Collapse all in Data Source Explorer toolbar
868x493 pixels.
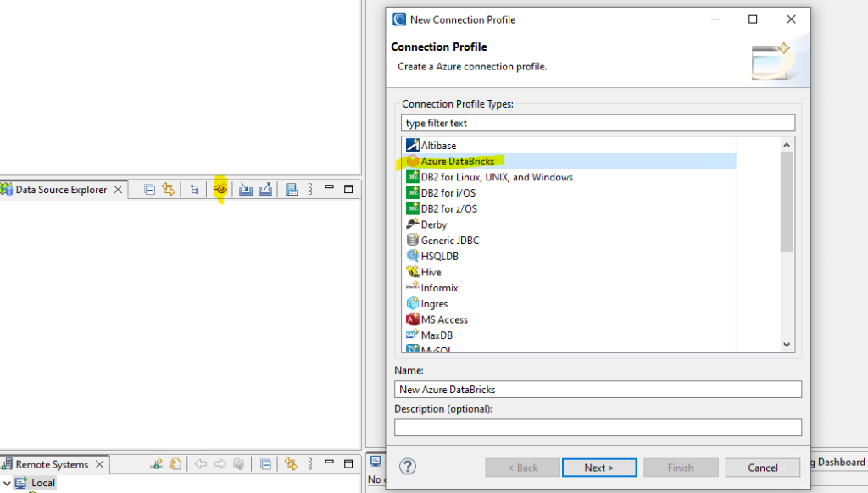(x=150, y=190)
